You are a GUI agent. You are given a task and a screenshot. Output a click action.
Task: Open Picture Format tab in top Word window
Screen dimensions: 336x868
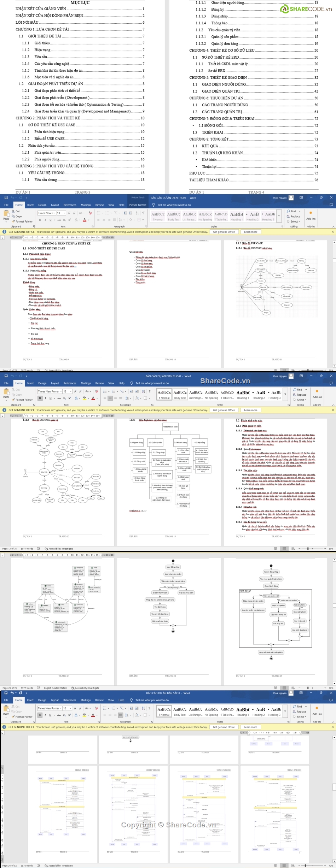[x=138, y=205]
